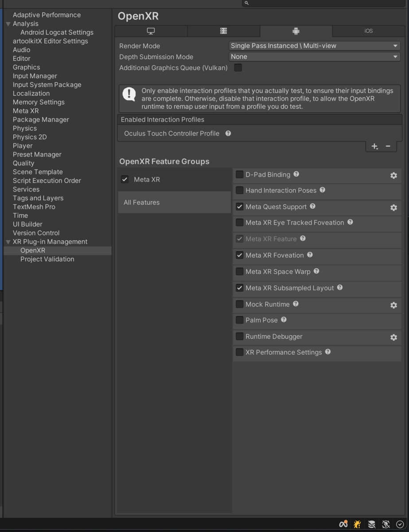Open D-Pad Binding settings gear

pos(393,176)
